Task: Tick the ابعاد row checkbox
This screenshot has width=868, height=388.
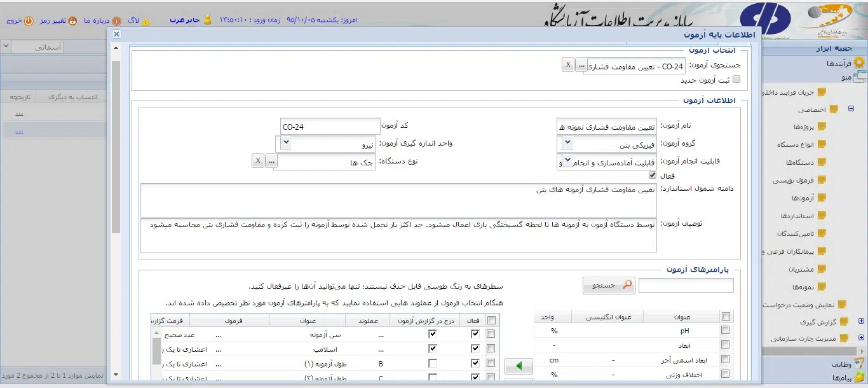Action: [726, 345]
